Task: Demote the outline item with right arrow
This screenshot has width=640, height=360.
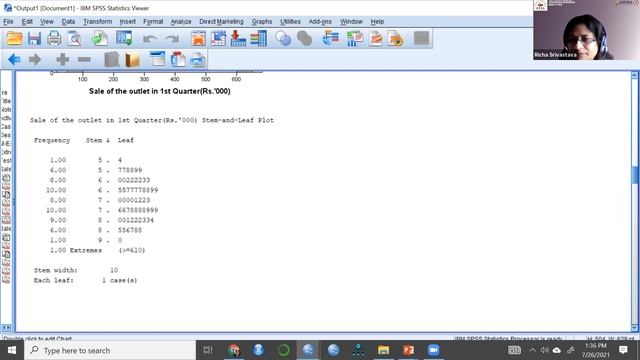Action: click(x=35, y=60)
